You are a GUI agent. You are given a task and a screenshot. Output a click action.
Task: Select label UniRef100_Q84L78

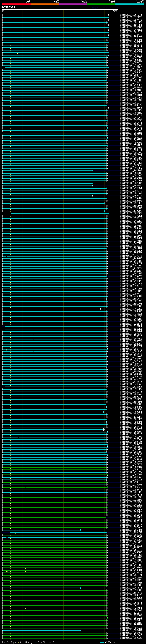click(131, 75)
